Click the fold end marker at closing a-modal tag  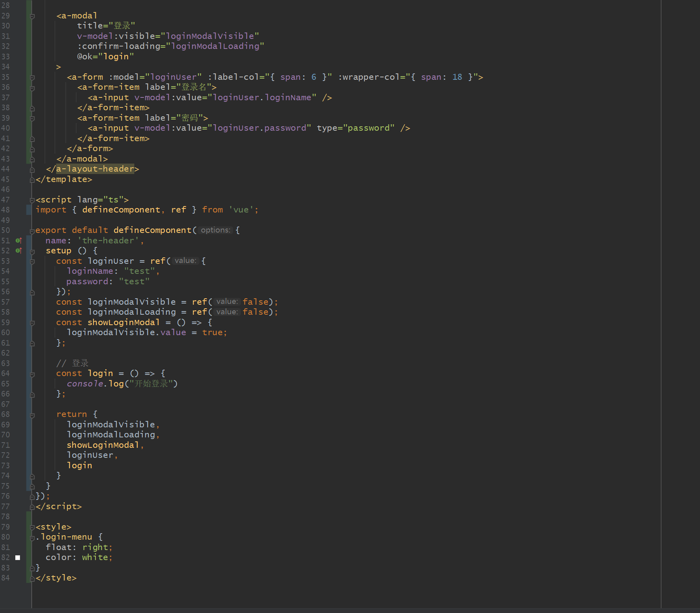click(32, 159)
